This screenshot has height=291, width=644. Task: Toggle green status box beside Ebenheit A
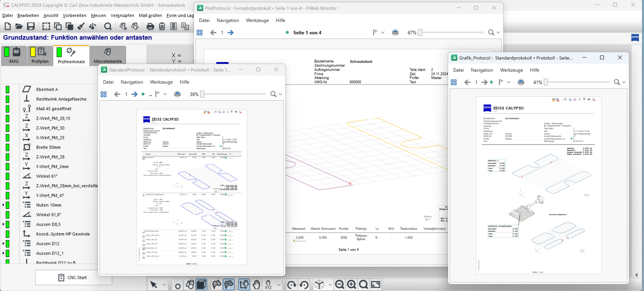[7, 90]
